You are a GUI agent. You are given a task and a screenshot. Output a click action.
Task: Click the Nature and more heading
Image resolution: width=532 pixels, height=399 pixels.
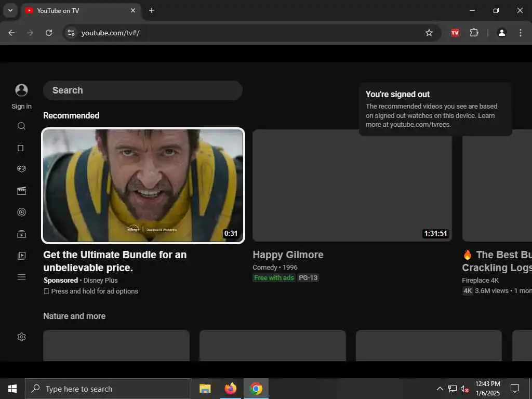74,316
